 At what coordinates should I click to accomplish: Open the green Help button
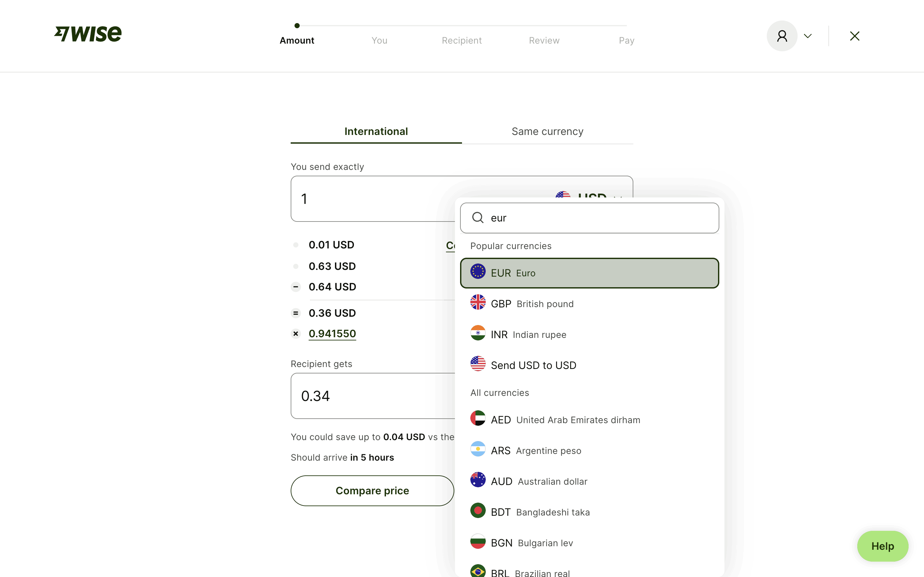[882, 546]
